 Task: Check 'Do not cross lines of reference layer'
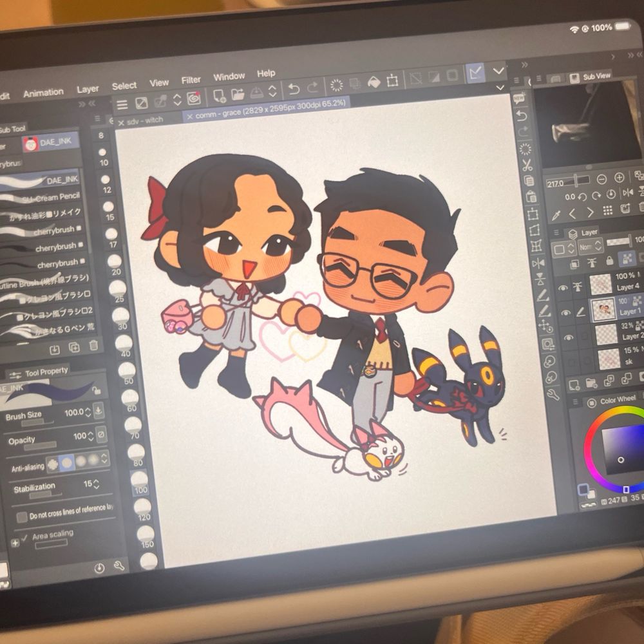pyautogui.click(x=22, y=517)
